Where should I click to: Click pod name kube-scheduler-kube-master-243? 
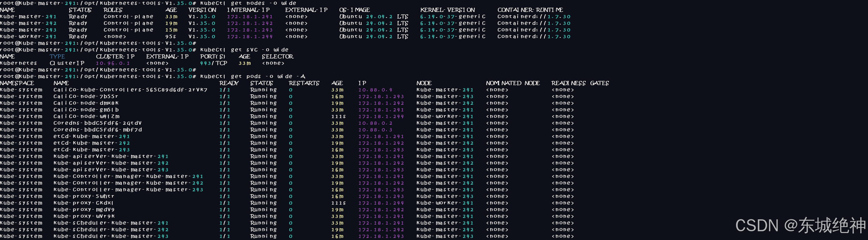pyautogui.click(x=111, y=236)
